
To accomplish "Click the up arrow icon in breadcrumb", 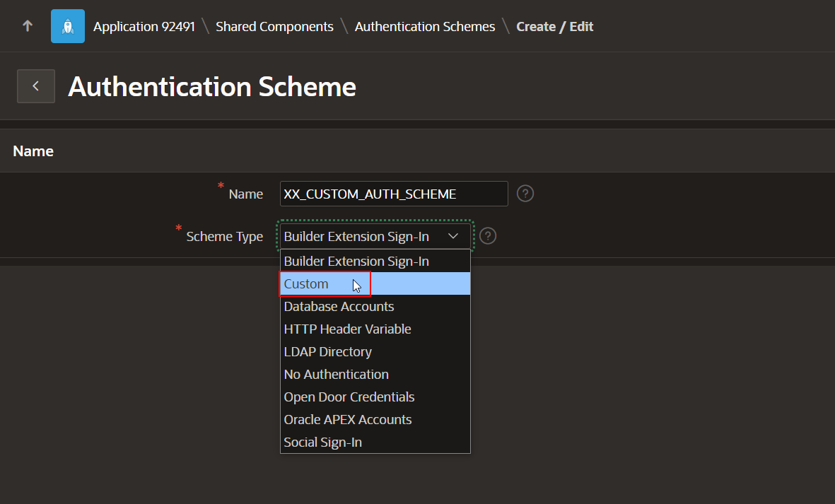I will coord(28,25).
